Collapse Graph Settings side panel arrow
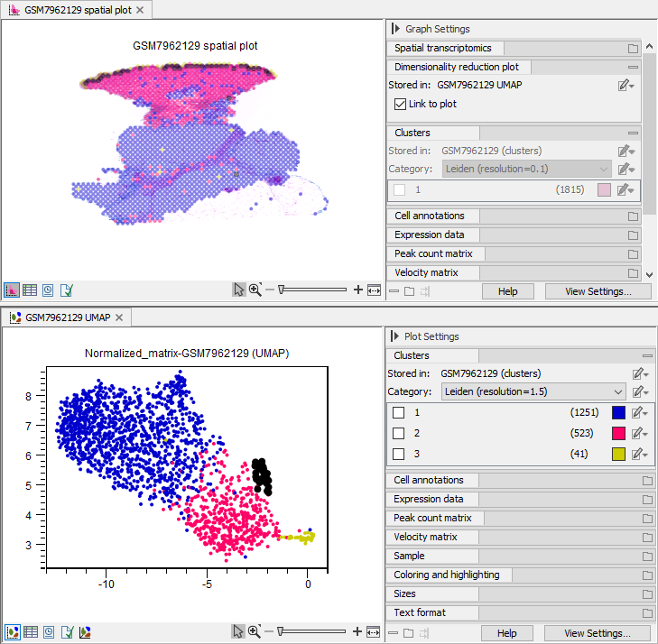The image size is (658, 644). point(395,29)
